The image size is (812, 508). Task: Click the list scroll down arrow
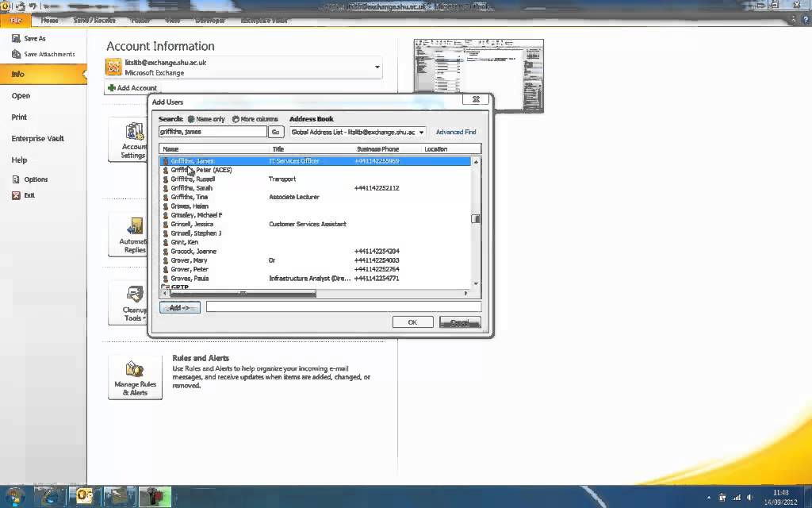pos(476,283)
